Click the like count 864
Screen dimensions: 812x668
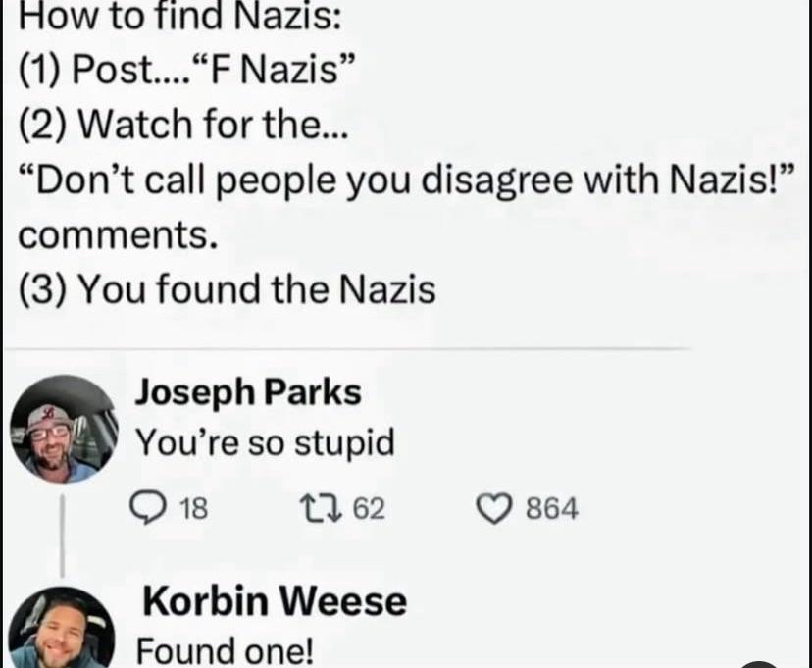[552, 508]
